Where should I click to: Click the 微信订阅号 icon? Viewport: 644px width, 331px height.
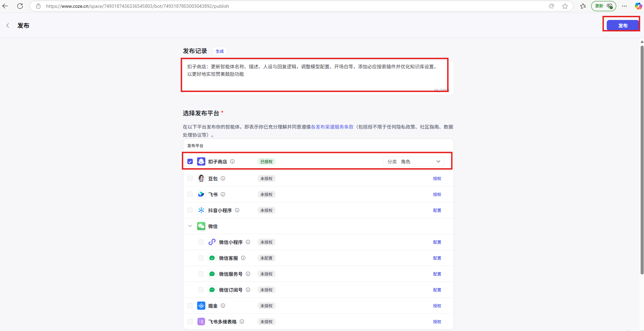tap(212, 290)
